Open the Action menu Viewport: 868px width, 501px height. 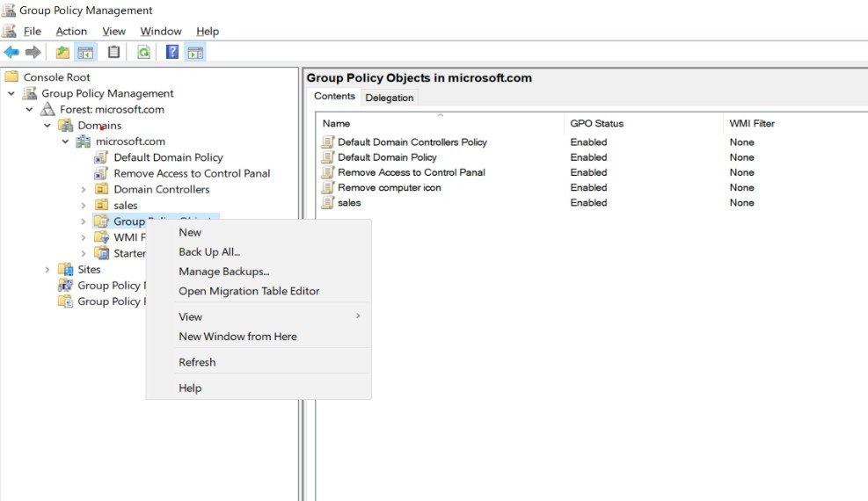point(71,32)
